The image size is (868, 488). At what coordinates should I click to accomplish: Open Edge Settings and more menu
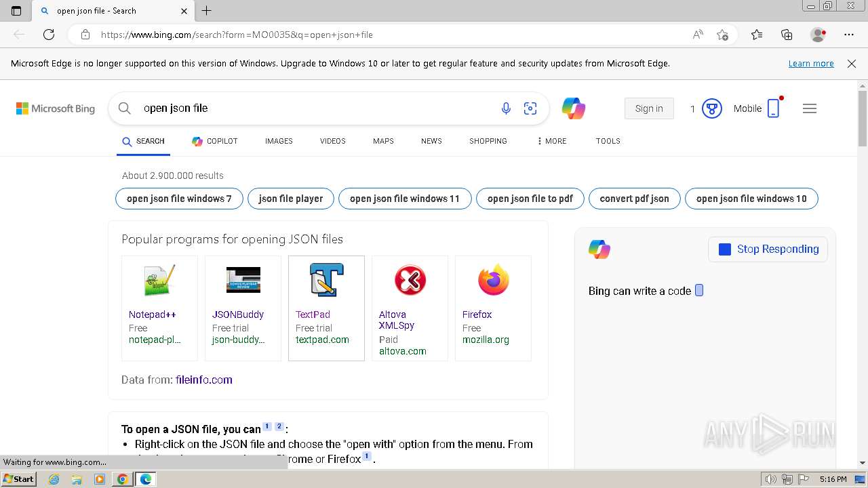tap(849, 35)
